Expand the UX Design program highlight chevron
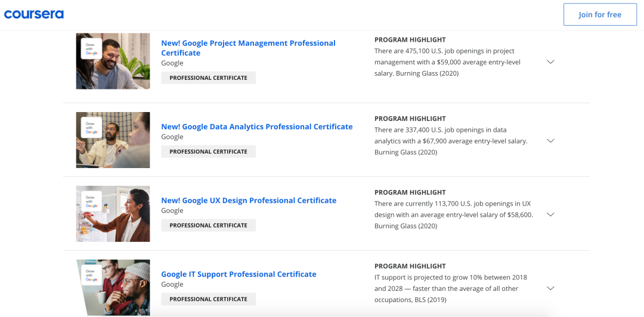 pos(550,215)
